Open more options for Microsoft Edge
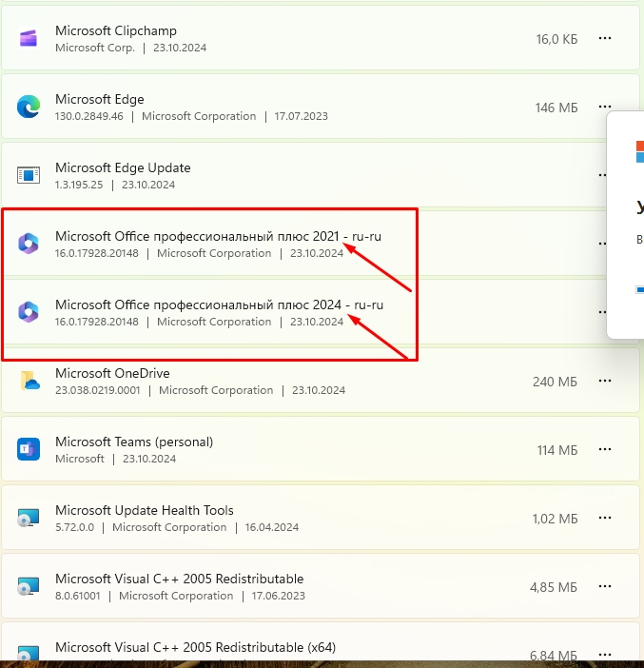This screenshot has width=644, height=668. [x=605, y=107]
